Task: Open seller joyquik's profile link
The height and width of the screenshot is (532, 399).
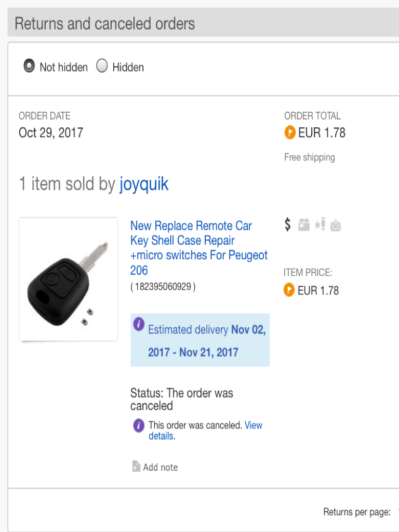Action: 144,184
